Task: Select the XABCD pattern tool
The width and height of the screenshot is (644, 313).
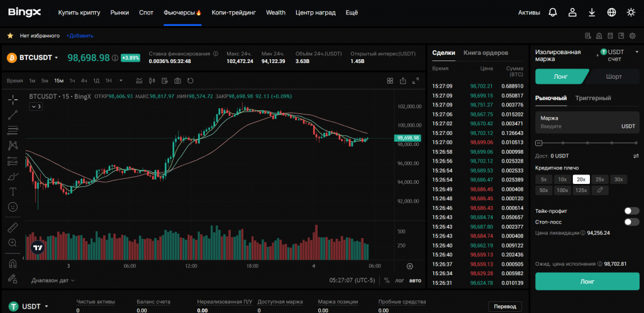Action: [13, 145]
